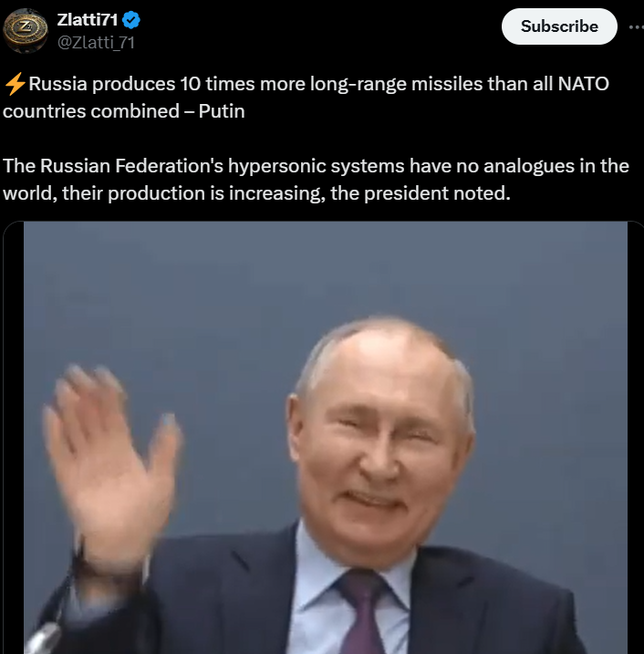Select the word Putin ending first paragraph

[222, 111]
